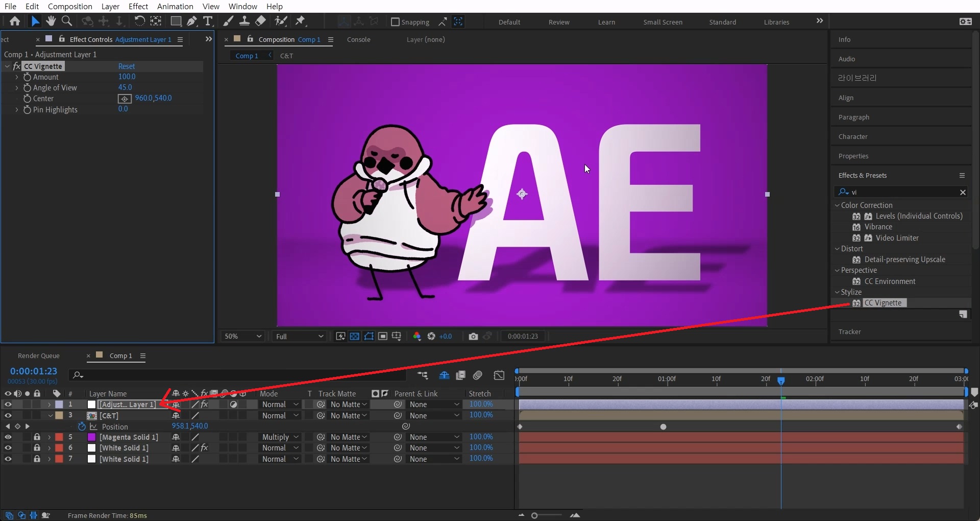This screenshot has height=521, width=980.
Task: Click the Position stopwatch on C&T layer
Action: point(82,427)
